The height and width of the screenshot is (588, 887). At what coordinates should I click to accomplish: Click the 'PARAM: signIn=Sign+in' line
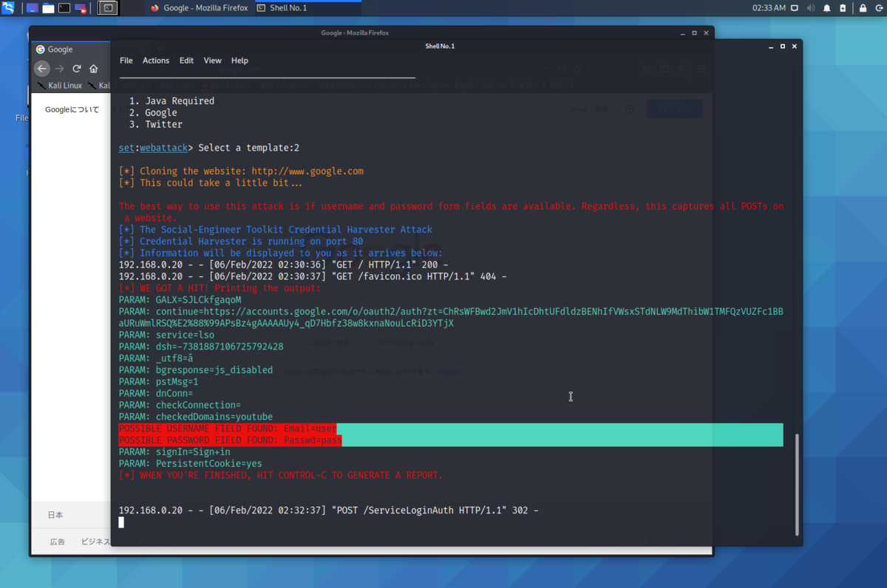click(x=174, y=452)
